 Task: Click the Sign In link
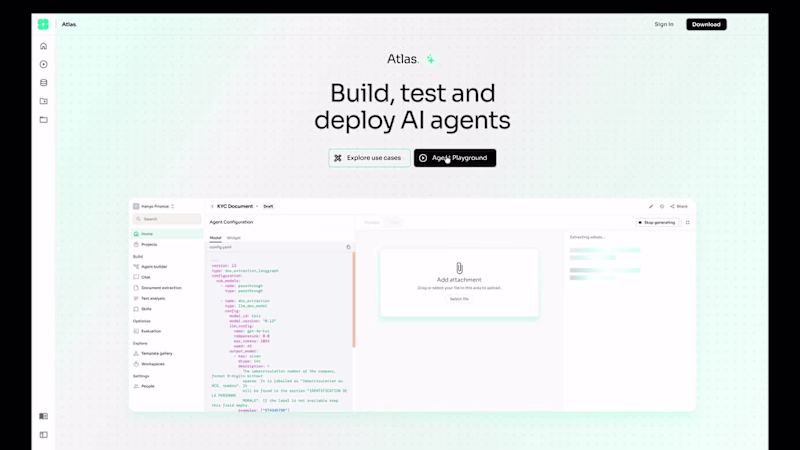pos(664,24)
